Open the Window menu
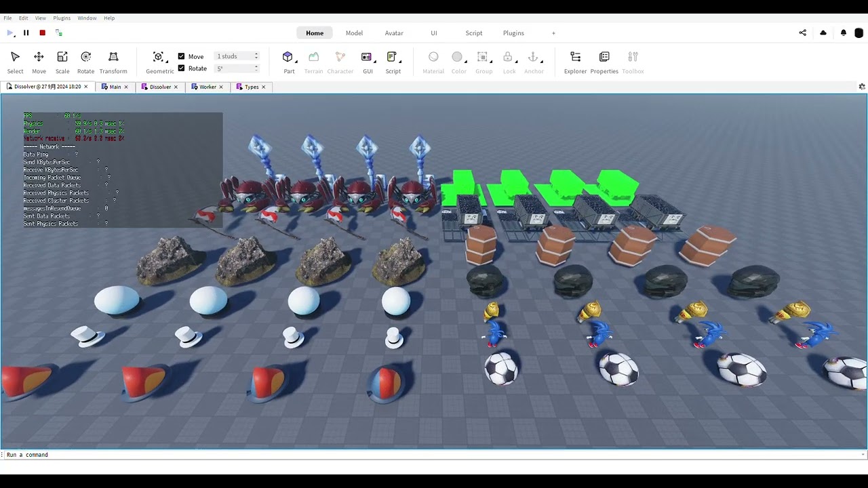The width and height of the screenshot is (868, 488). point(87,18)
